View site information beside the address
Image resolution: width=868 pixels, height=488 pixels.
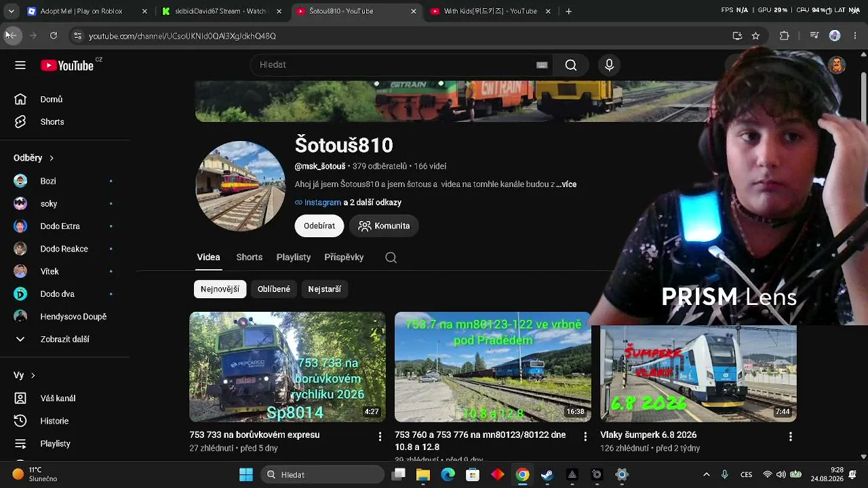[77, 36]
